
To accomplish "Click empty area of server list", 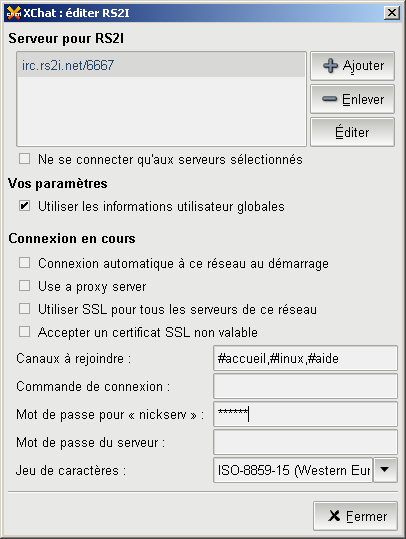I will click(x=161, y=111).
